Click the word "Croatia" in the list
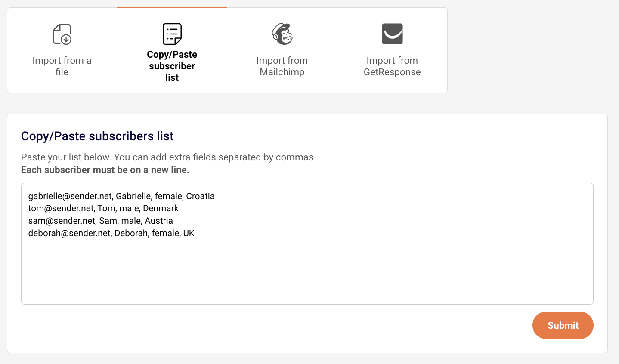 coord(200,196)
